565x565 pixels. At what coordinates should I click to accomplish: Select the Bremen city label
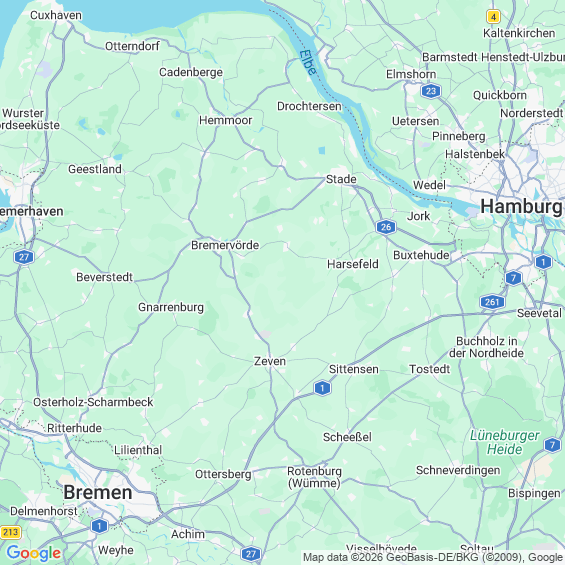pyautogui.click(x=98, y=492)
